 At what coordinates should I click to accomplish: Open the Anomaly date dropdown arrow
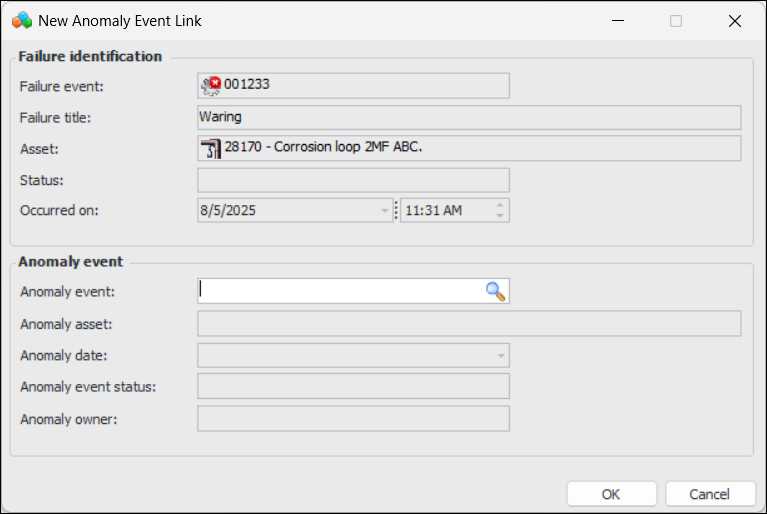pyautogui.click(x=500, y=356)
